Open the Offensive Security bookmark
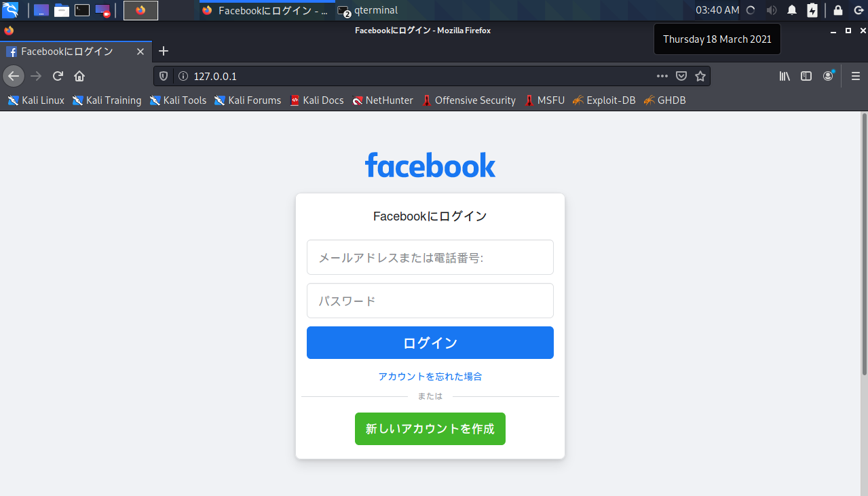 coord(469,100)
